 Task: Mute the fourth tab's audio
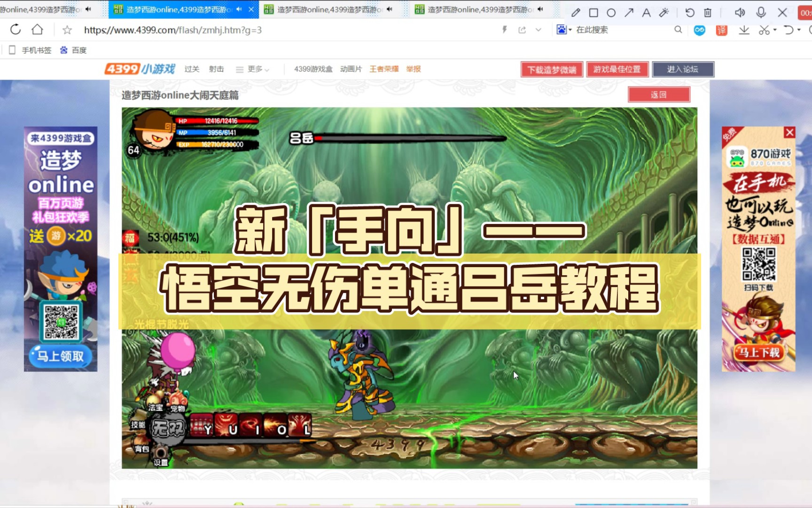tap(540, 9)
